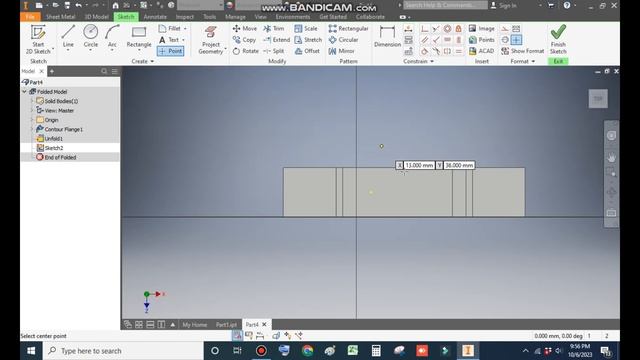
Task: Select the Circle sketch tool
Action: (x=91, y=36)
